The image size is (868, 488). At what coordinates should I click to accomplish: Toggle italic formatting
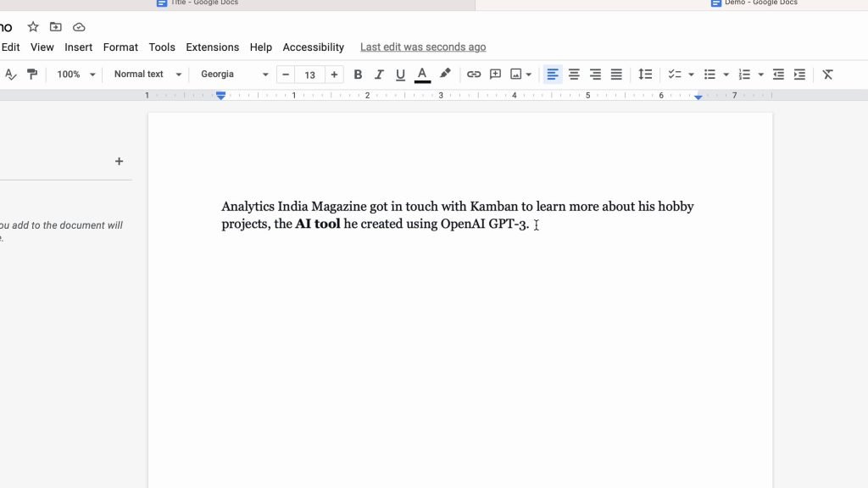click(379, 75)
